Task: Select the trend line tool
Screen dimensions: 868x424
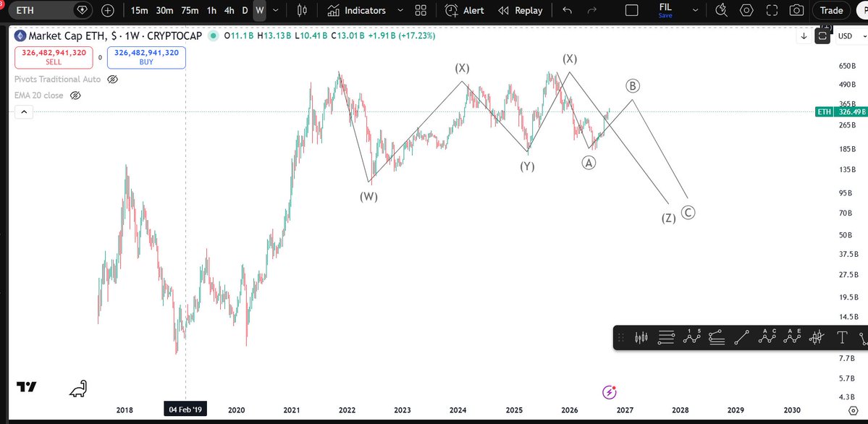Action: click(742, 337)
